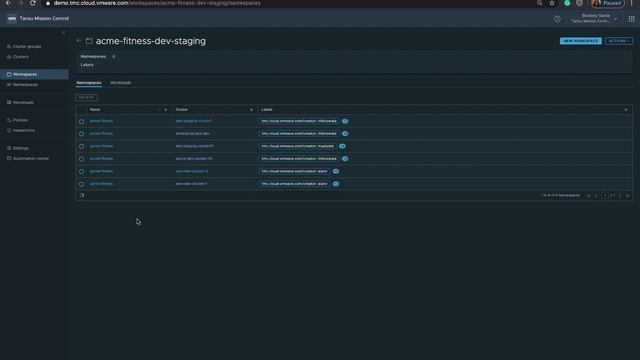Select the aws-dev-cluster-2 row radio button
This screenshot has height=360, width=640.
pyautogui.click(x=82, y=172)
